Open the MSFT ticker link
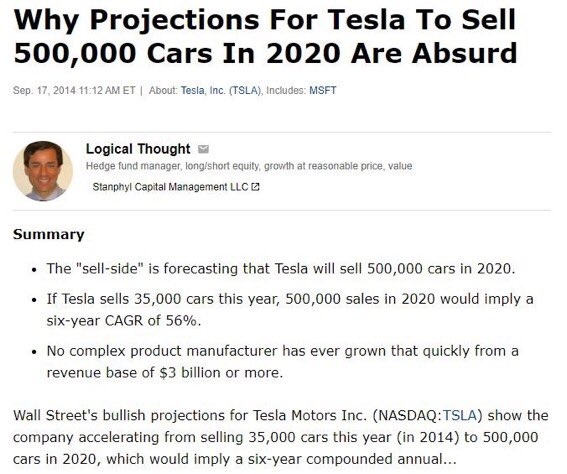This screenshot has height=474, width=567. [x=323, y=90]
